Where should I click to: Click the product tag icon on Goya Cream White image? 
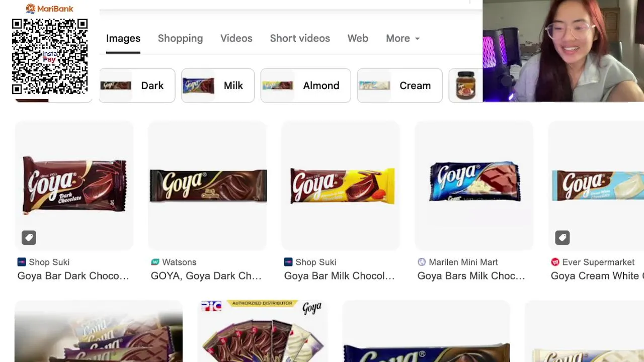tap(562, 237)
